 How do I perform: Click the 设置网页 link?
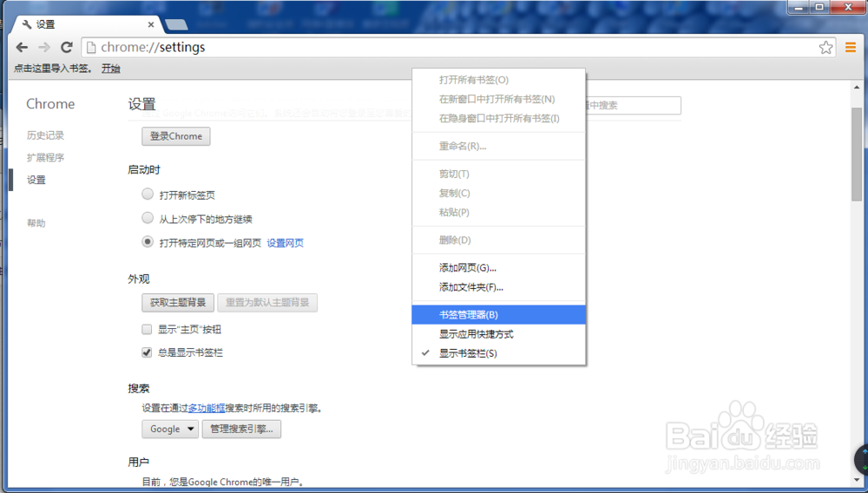tap(285, 243)
